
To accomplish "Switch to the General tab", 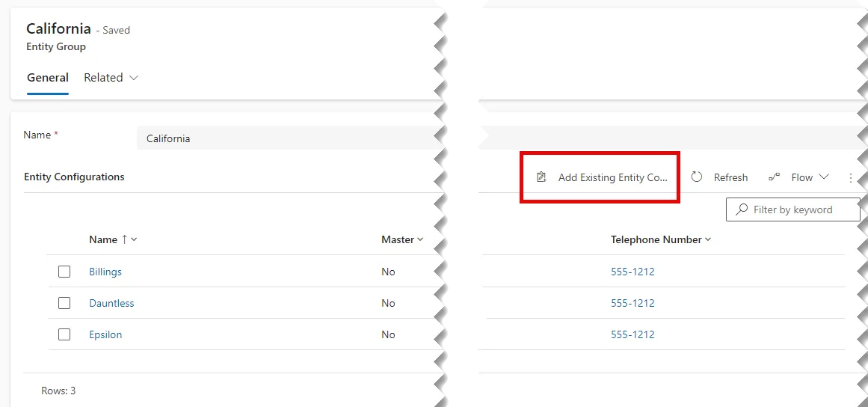I will 48,78.
